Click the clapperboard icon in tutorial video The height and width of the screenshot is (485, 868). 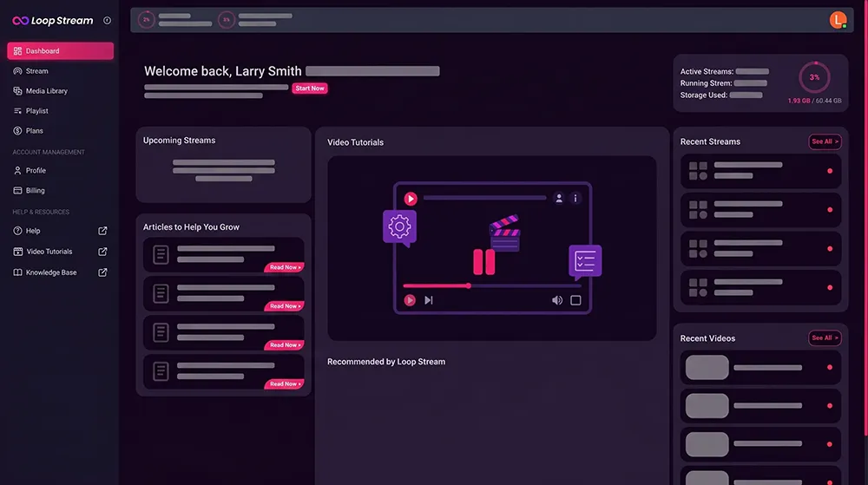click(x=504, y=233)
